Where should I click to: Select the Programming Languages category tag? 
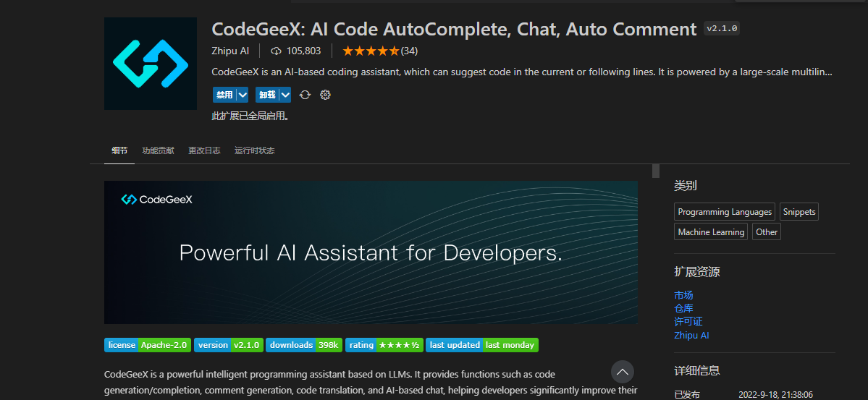[x=725, y=212]
